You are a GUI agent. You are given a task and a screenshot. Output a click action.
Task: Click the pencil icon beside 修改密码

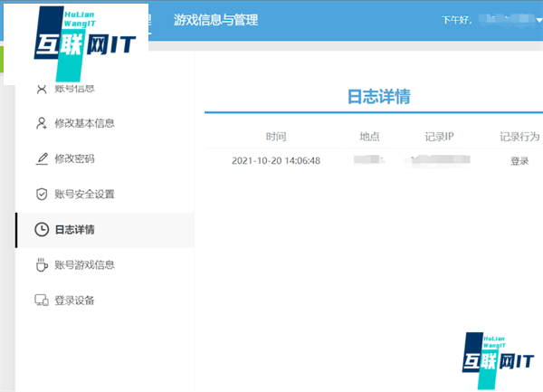pos(41,158)
